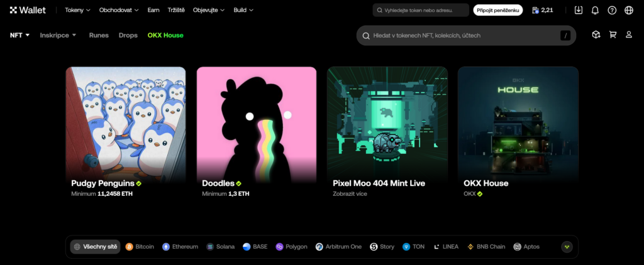The width and height of the screenshot is (644, 265).
Task: Click the Aptos network icon
Action: point(517,247)
